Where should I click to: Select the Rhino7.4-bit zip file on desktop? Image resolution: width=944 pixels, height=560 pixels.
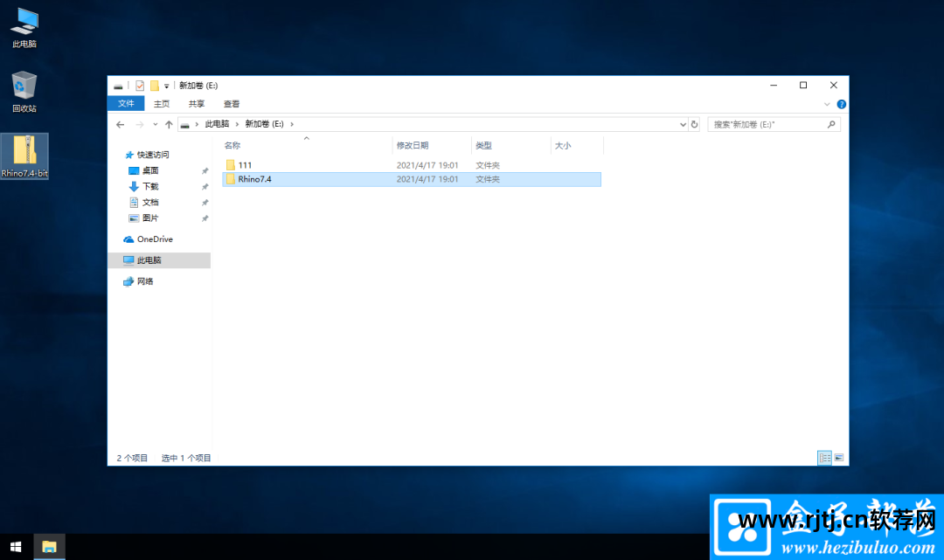(24, 156)
